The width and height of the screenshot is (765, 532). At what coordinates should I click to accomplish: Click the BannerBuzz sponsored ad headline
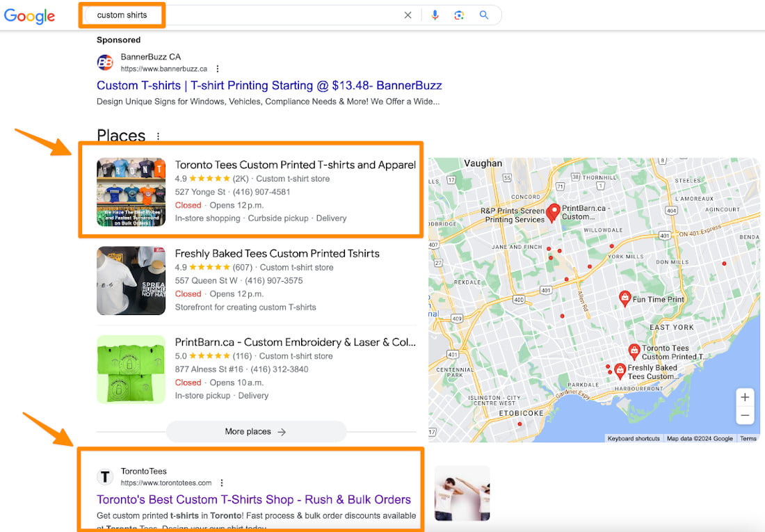tap(269, 85)
